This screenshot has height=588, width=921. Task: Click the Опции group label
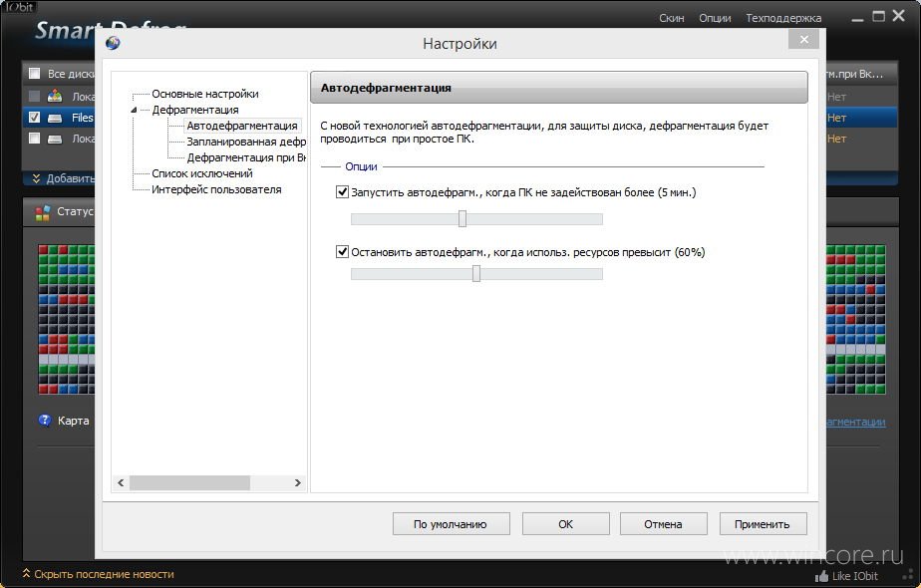click(361, 166)
